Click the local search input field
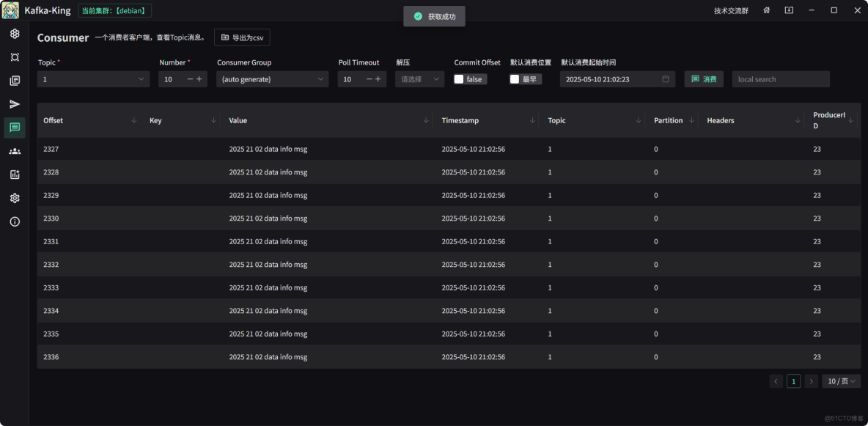868x426 pixels. [x=780, y=78]
